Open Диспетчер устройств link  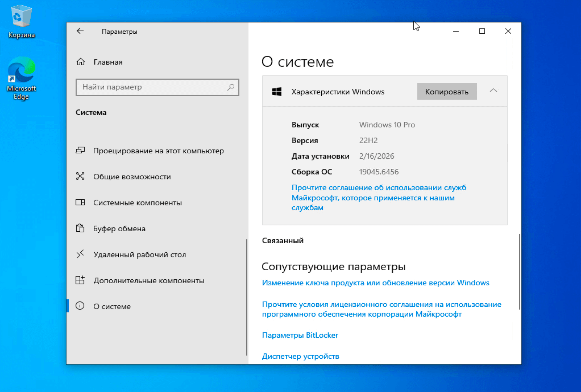(301, 356)
